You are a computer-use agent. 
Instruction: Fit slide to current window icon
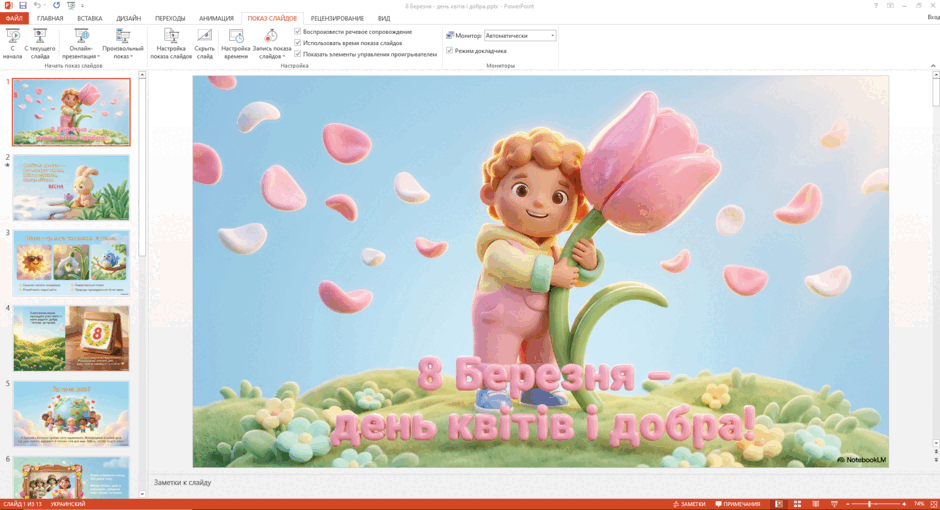pyautogui.click(x=933, y=505)
